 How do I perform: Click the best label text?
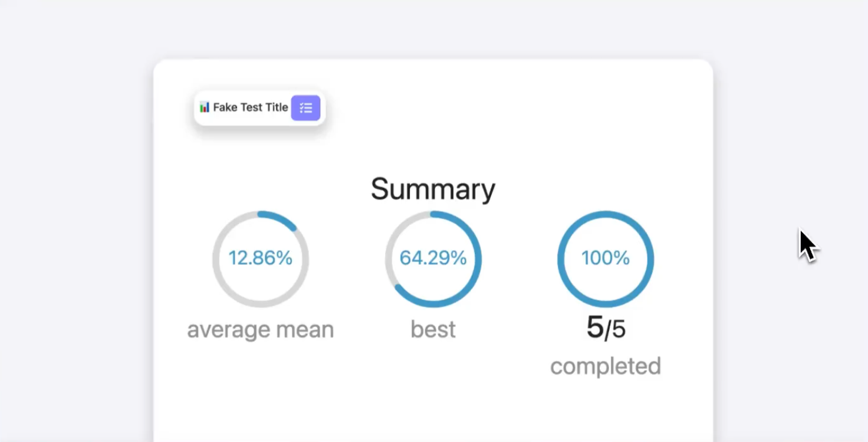click(x=433, y=329)
